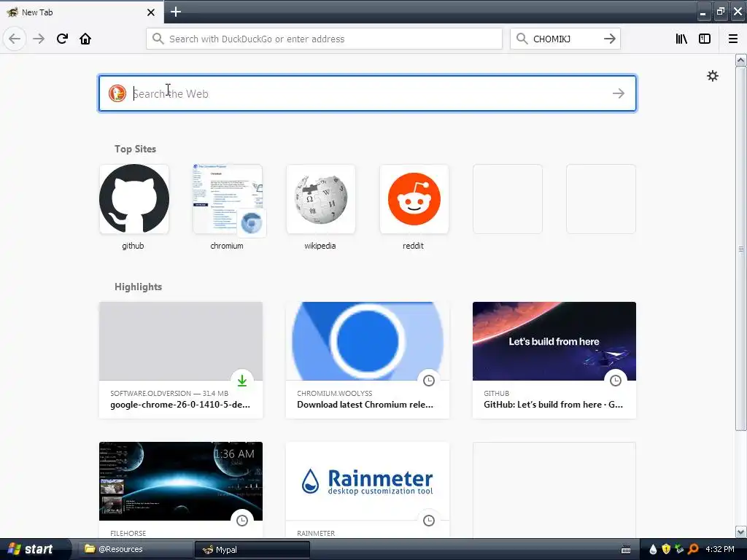
Task: Click the green download icon on card
Action: coord(242,381)
